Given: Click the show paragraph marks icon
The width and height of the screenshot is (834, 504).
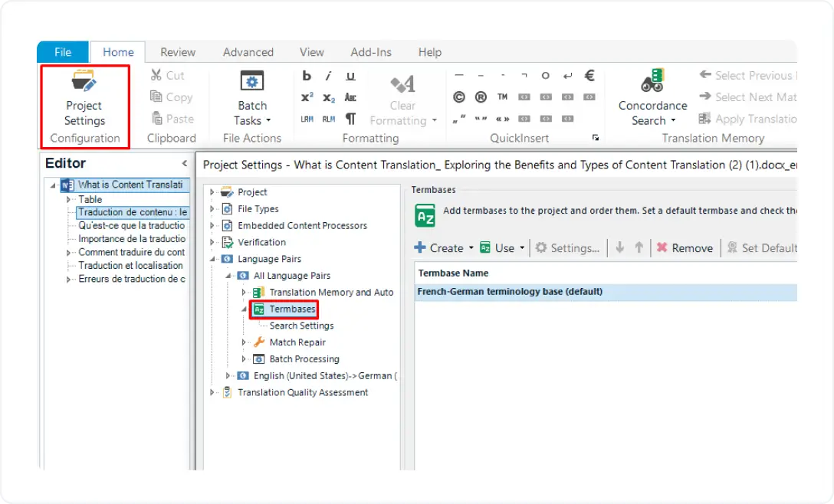Looking at the screenshot, I should (x=350, y=119).
